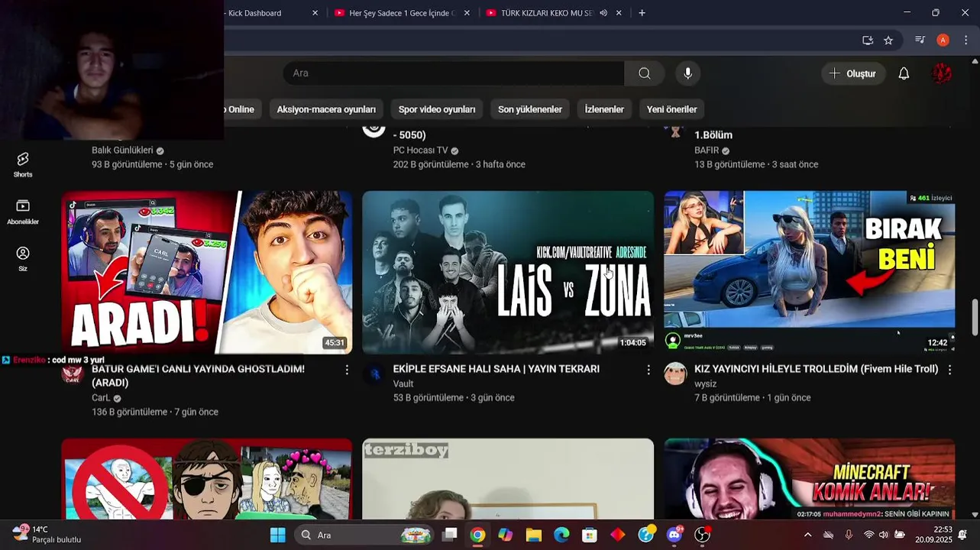Screen dimensions: 980x550
Task: Bookmark this page with the star icon
Action: 888,40
